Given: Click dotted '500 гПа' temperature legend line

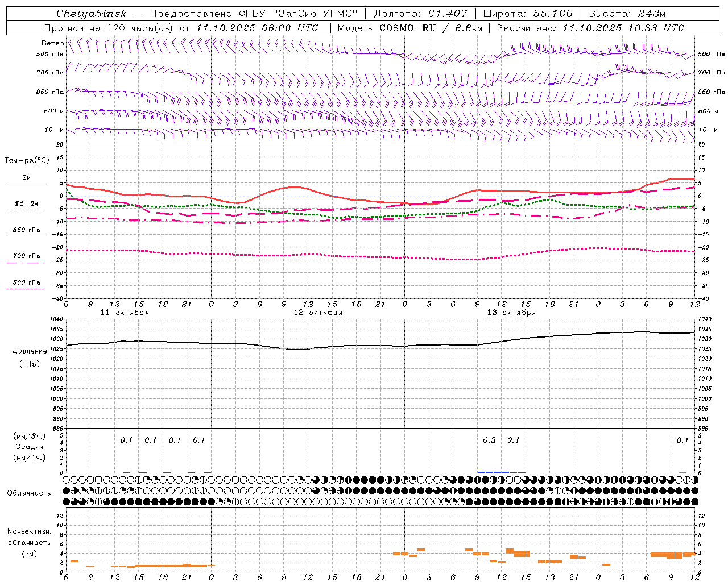Looking at the screenshot, I should (x=25, y=289).
